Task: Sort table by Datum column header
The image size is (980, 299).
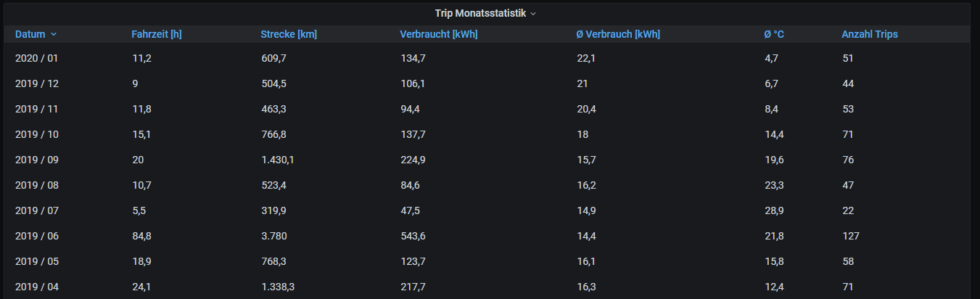Action: click(30, 34)
